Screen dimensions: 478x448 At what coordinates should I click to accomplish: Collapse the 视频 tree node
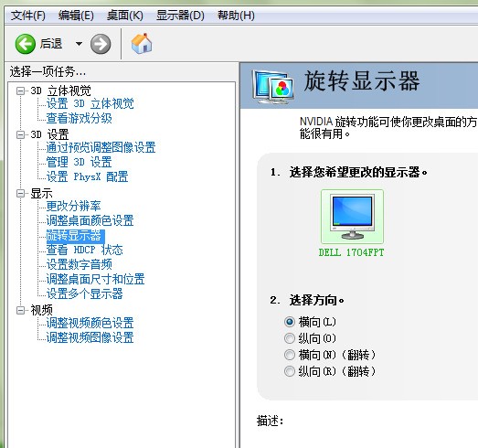20,311
